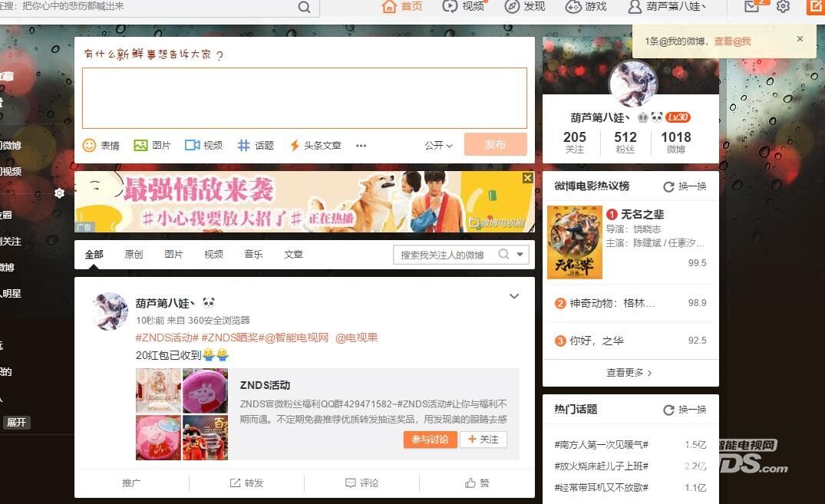The height and width of the screenshot is (504, 825).
Task: Click the 发布 publish button
Action: (495, 144)
